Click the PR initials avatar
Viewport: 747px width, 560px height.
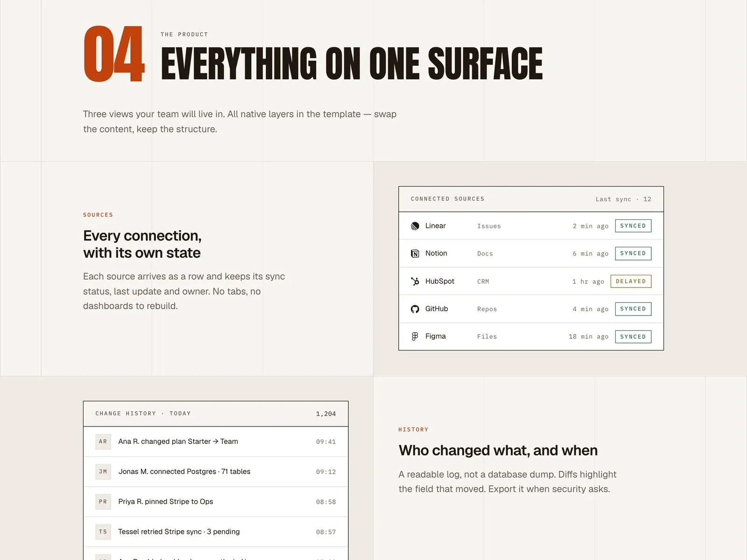tap(103, 502)
